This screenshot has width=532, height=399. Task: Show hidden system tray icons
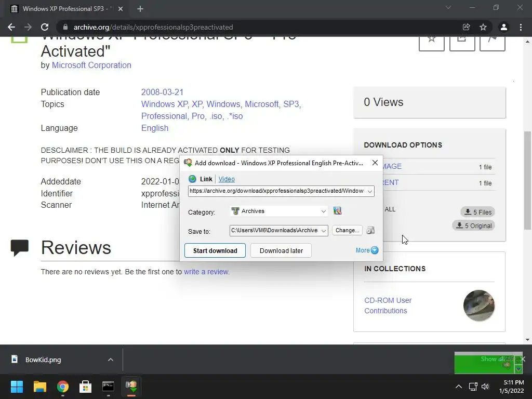tap(458, 387)
